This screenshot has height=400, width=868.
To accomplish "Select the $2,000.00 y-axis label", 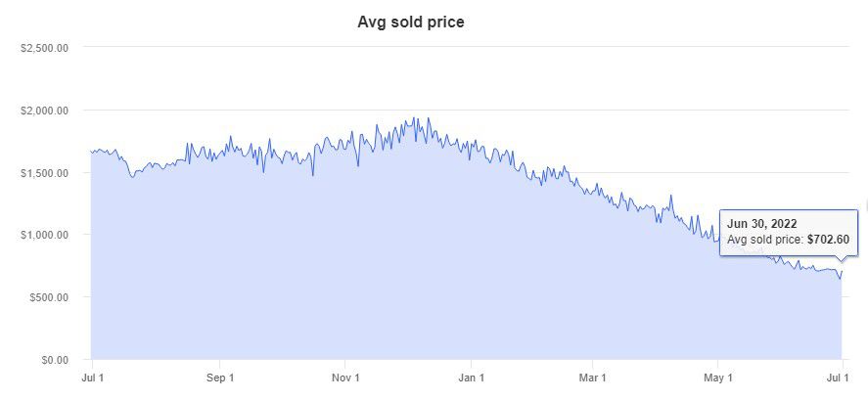I will pos(44,111).
